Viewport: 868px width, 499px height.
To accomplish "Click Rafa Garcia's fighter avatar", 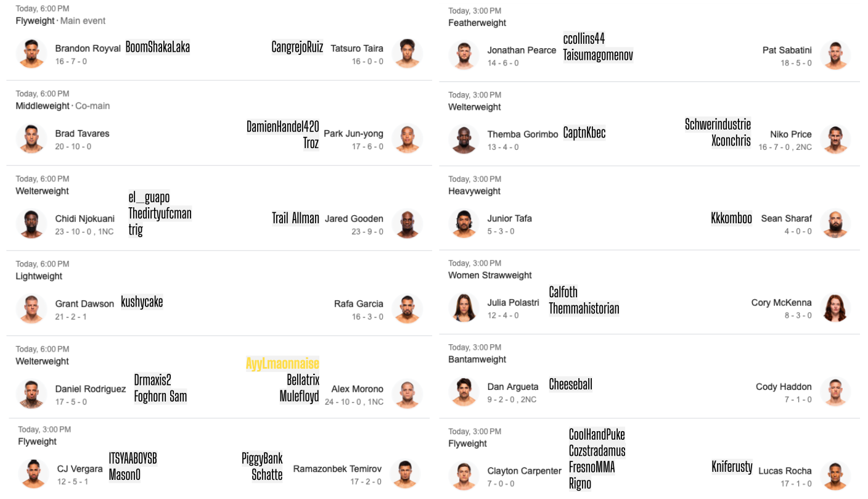I will 407,309.
